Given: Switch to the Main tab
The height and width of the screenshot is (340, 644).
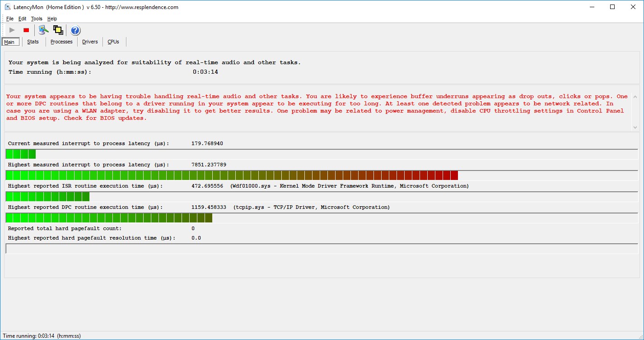Looking at the screenshot, I should click(10, 42).
